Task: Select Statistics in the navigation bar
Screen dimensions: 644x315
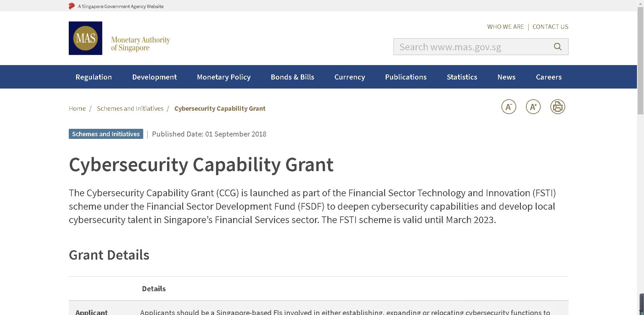Action: tap(462, 77)
